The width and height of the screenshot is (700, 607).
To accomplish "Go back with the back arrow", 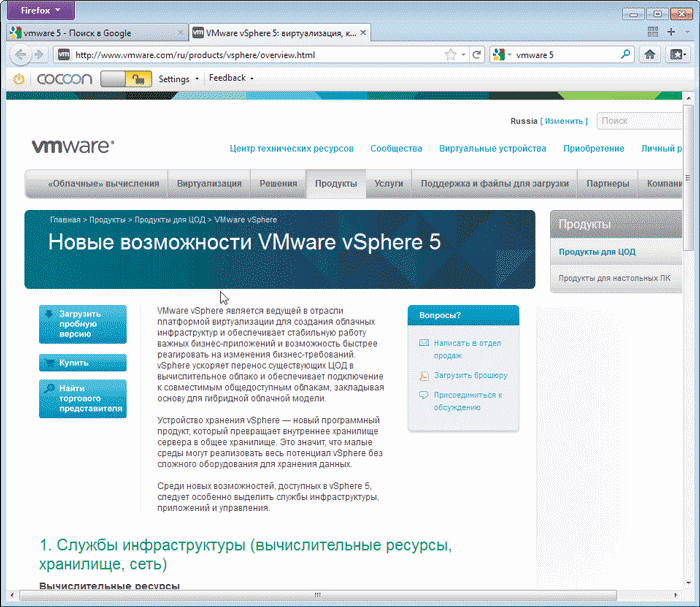I will pyautogui.click(x=20, y=55).
